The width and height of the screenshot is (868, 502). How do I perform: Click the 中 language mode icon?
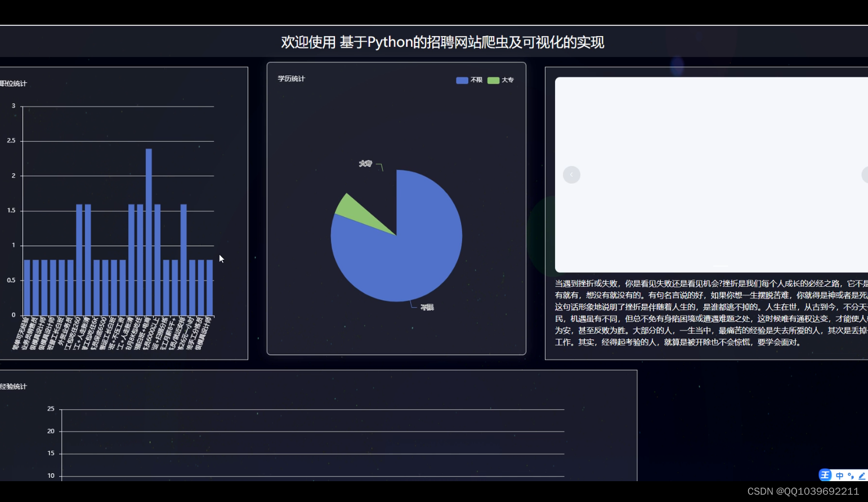(839, 475)
